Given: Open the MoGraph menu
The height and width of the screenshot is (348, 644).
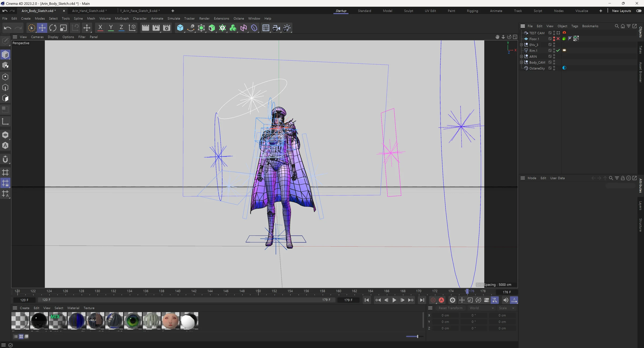Looking at the screenshot, I should (122, 18).
